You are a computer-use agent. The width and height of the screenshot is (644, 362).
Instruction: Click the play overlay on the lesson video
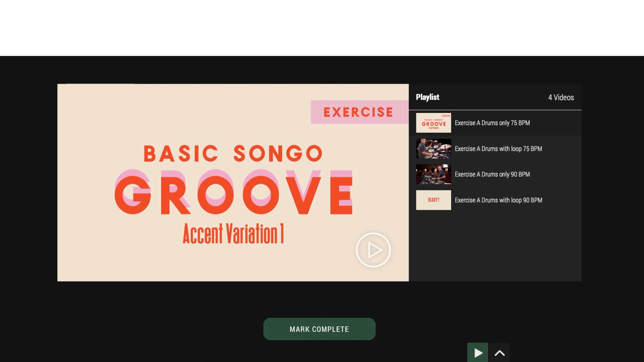click(373, 250)
